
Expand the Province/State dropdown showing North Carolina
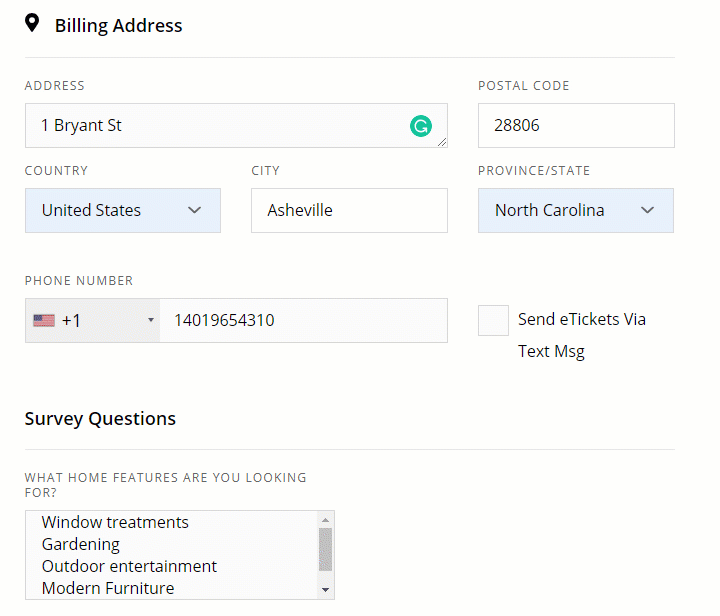pyautogui.click(x=575, y=211)
